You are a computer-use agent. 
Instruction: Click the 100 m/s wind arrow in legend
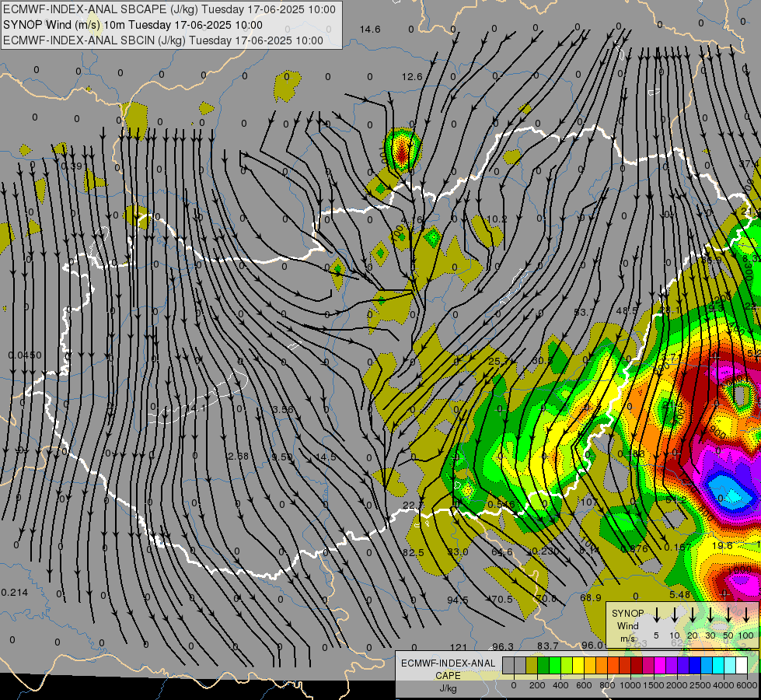746,614
